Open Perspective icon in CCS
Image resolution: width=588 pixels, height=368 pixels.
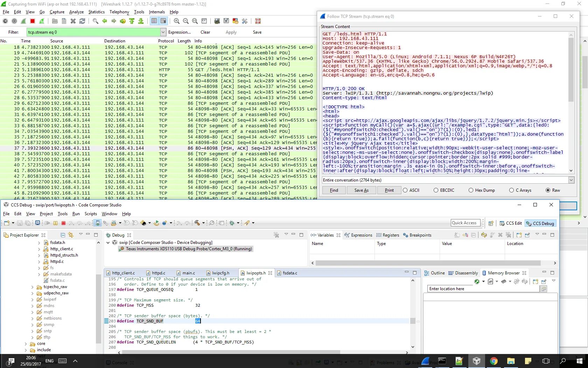pyautogui.click(x=491, y=223)
